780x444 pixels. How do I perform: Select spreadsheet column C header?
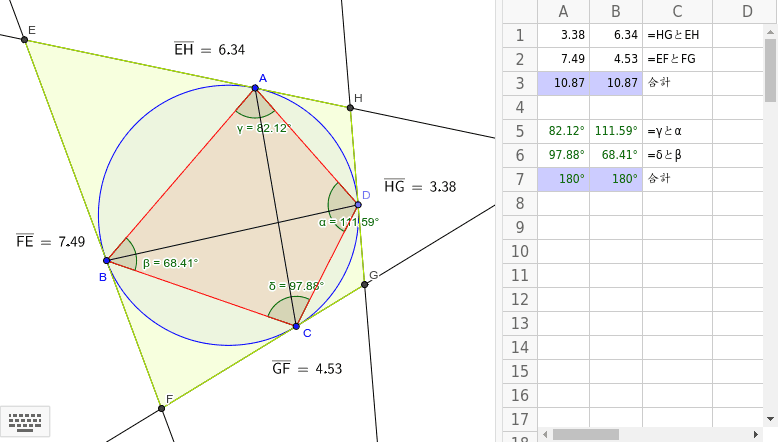pyautogui.click(x=678, y=11)
